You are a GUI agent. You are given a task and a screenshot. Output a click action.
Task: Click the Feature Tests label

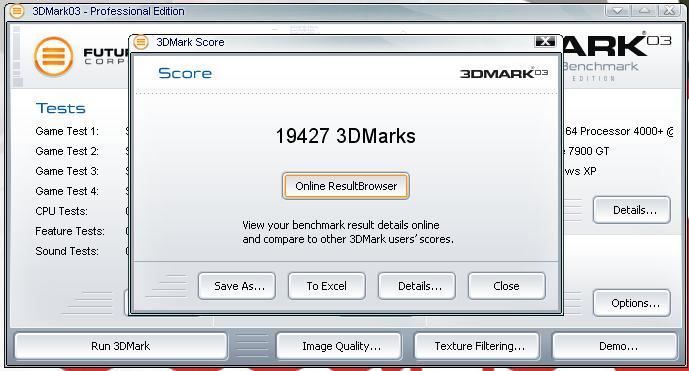[70, 231]
